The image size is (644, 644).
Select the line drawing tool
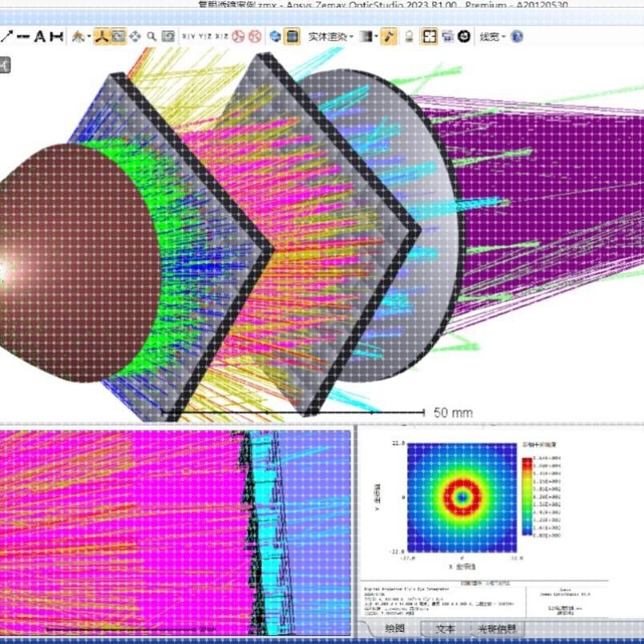click(x=23, y=37)
